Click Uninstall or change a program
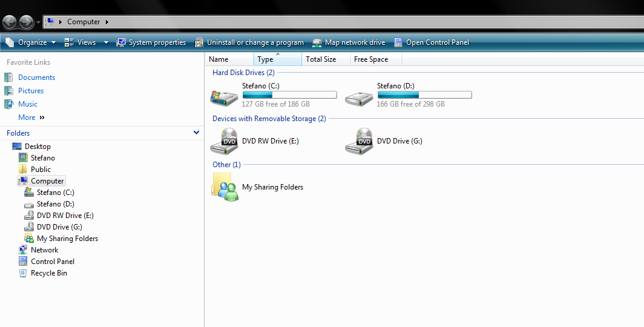Viewport: 644px width, 327px height. tap(249, 42)
